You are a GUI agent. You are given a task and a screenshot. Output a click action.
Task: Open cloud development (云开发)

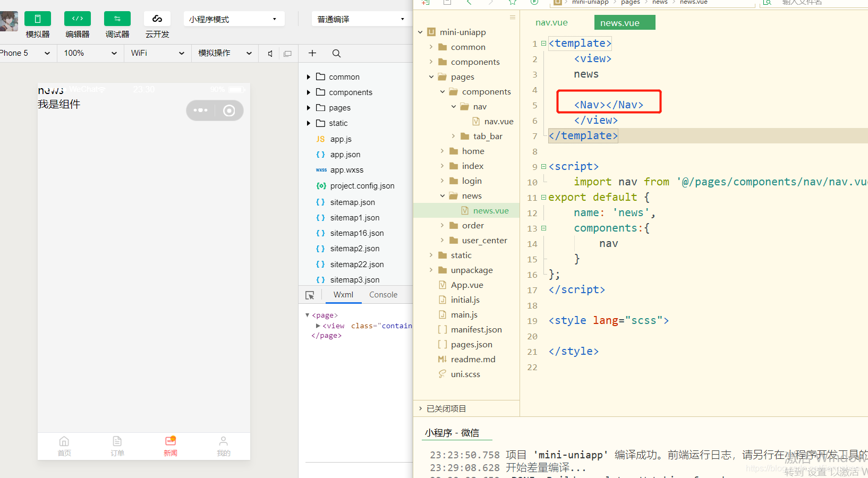click(157, 19)
